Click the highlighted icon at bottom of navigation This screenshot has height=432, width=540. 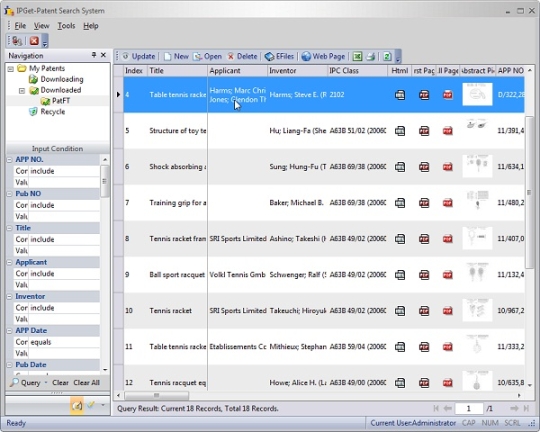76,405
